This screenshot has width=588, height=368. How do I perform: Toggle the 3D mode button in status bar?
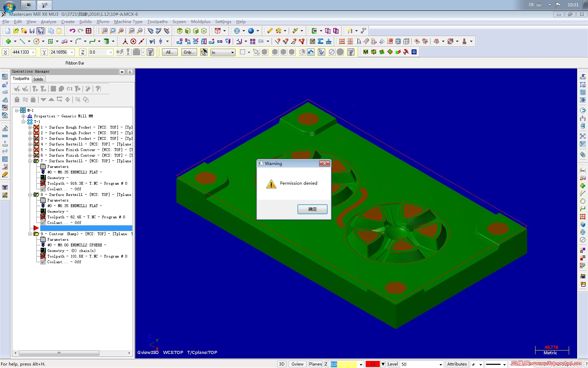point(282,364)
